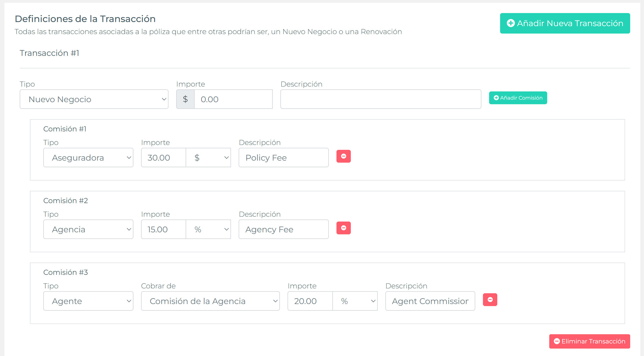Click Eliminar Transacción button

[x=589, y=341]
